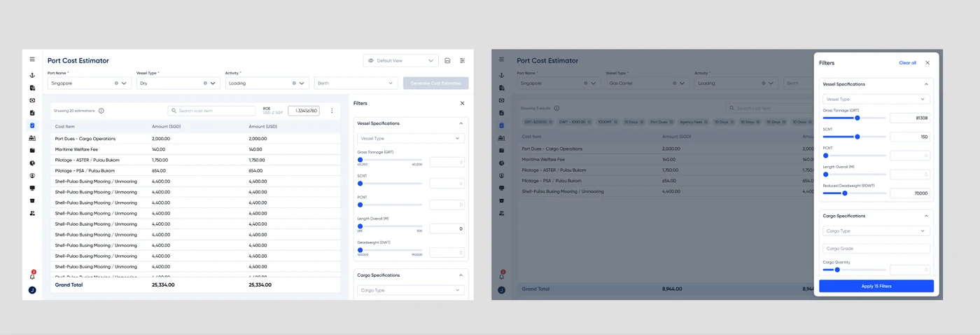Open the Activity dropdown showing Loading, left mockup
Image resolution: width=980 pixels, height=335 pixels.
(267, 83)
